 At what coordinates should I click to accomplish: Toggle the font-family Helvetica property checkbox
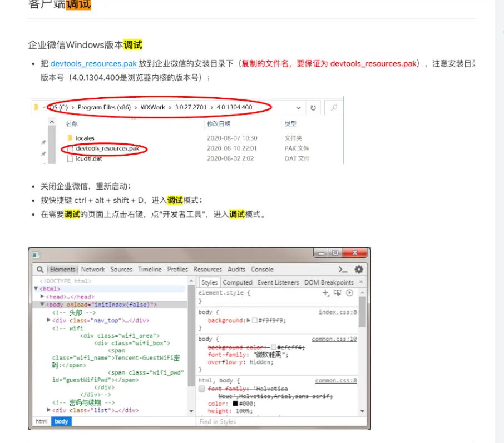[202, 389]
